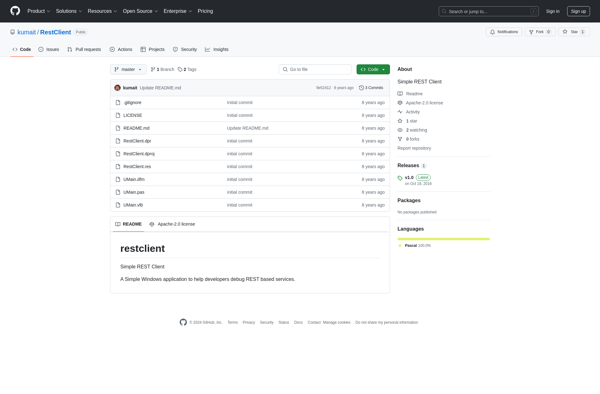This screenshot has width=600, height=394.
Task: Open the README.md file
Action: pos(136,128)
